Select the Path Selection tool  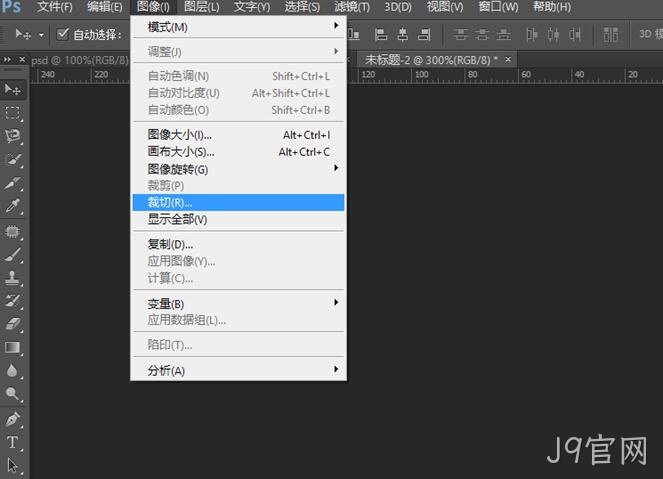[x=12, y=465]
